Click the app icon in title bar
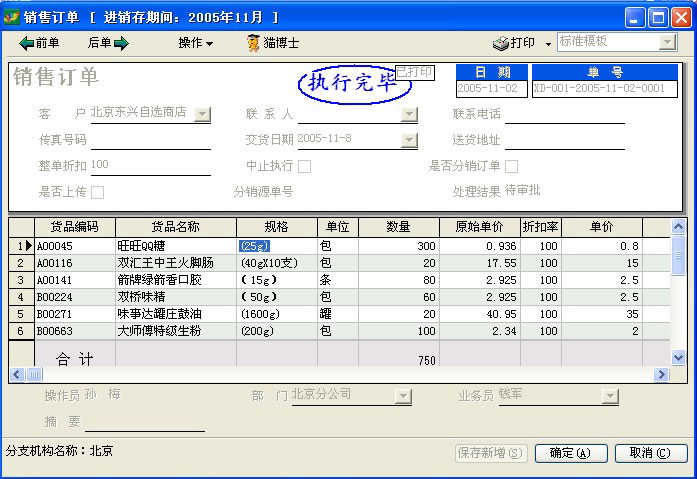The width and height of the screenshot is (697, 479). click(12, 17)
